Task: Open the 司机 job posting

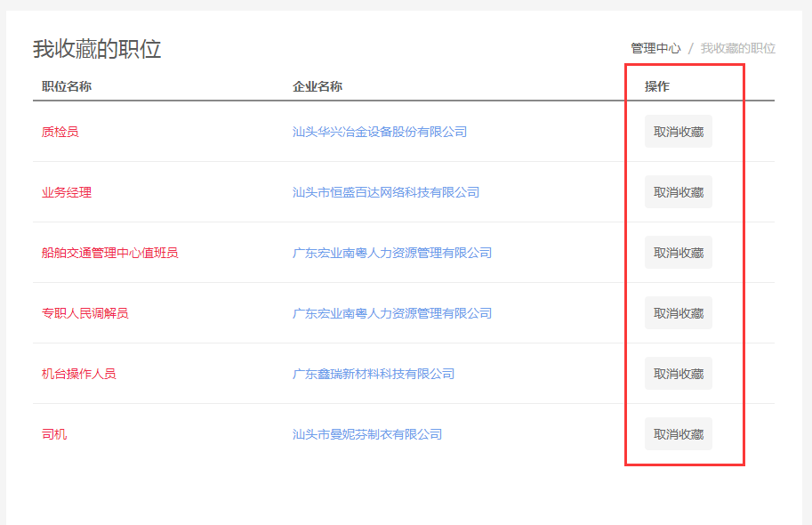Action: click(x=54, y=434)
